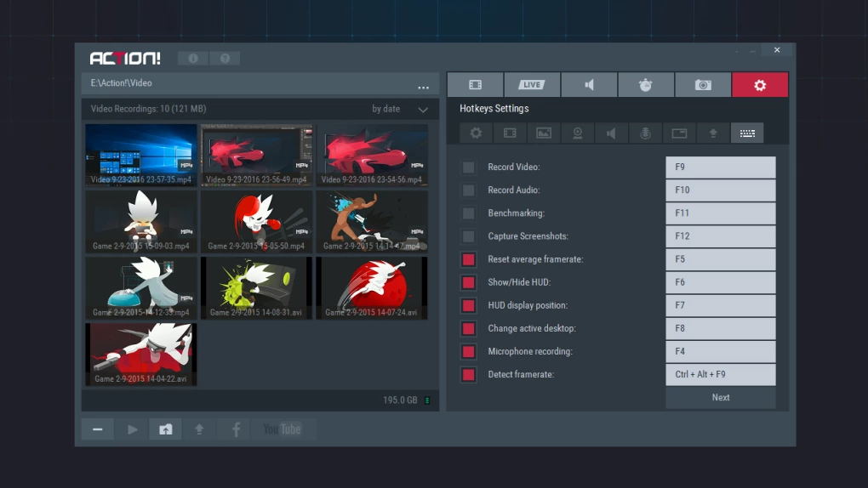Enable the Record Video hotkey checkbox
868x488 pixels.
[x=468, y=167]
